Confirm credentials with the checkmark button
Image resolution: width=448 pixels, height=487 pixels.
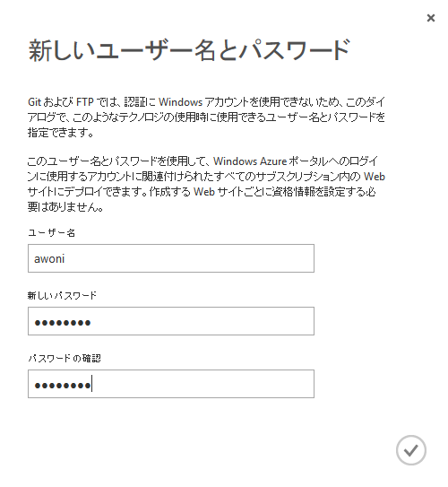[x=410, y=450]
